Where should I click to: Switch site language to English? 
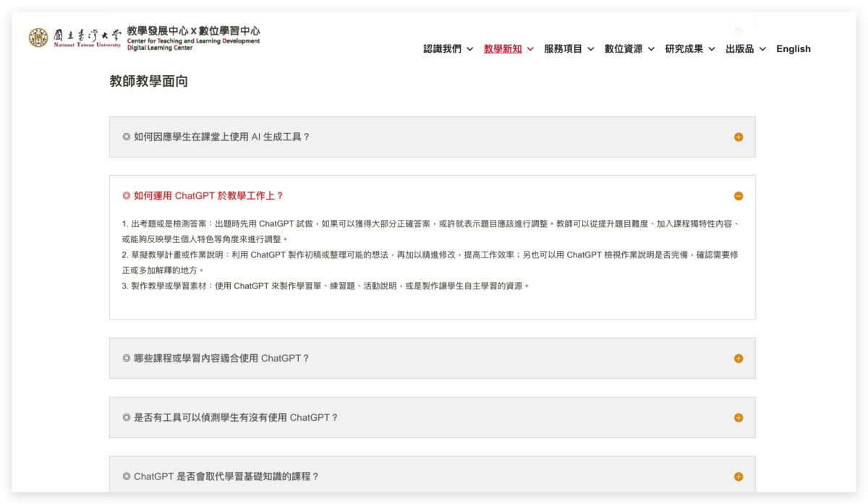point(793,49)
